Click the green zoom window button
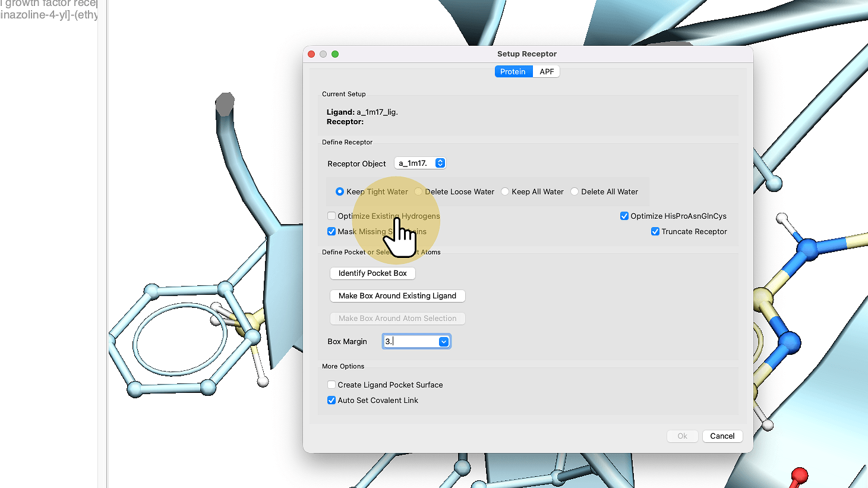Image resolution: width=868 pixels, height=488 pixels. pos(335,54)
